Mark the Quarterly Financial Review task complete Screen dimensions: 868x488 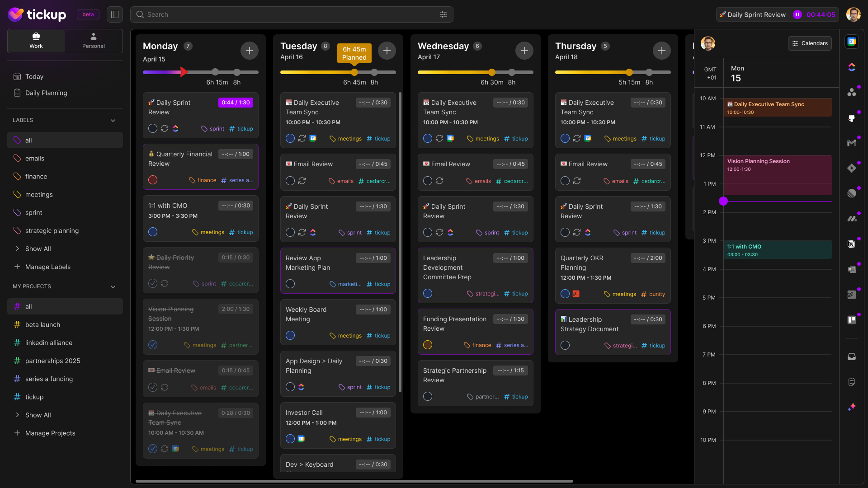click(153, 180)
